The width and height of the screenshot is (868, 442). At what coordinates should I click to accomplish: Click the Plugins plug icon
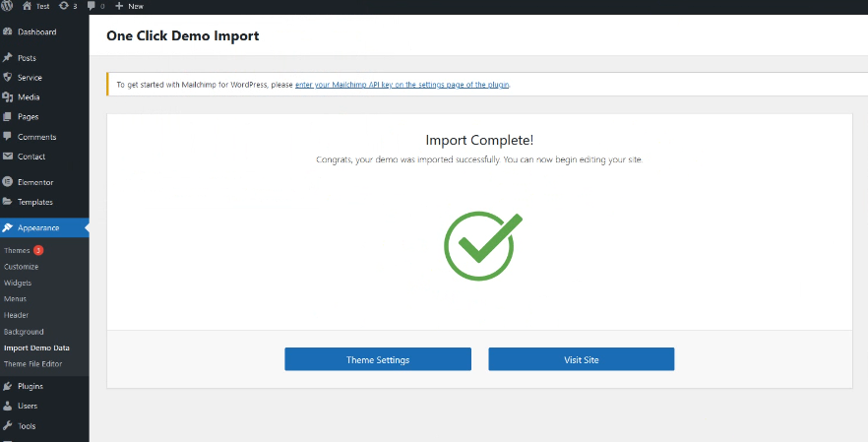point(7,386)
